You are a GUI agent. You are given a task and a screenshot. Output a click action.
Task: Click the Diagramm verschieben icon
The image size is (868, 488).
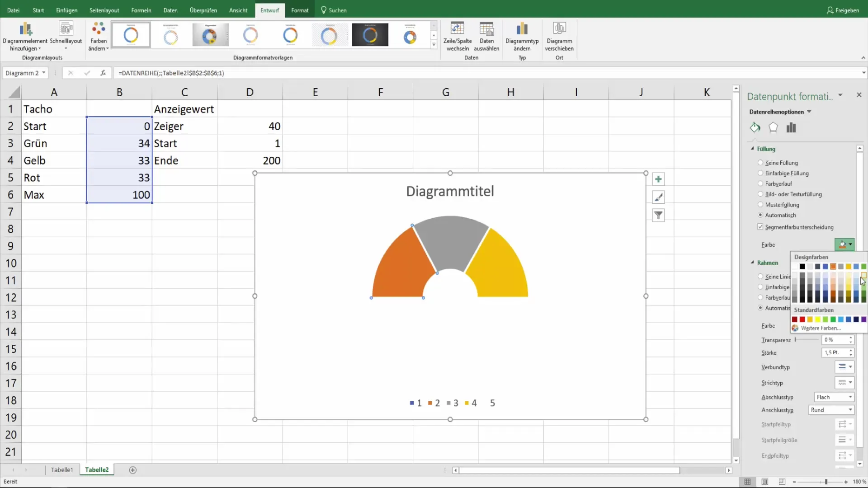pyautogui.click(x=559, y=29)
